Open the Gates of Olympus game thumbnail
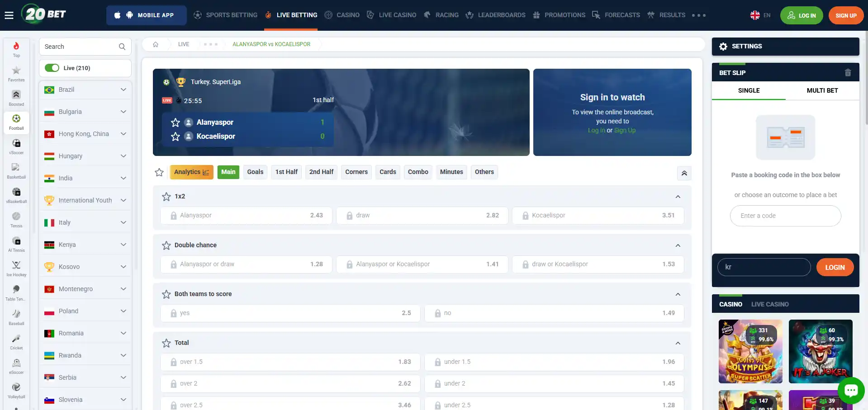This screenshot has width=868, height=410. (750, 351)
